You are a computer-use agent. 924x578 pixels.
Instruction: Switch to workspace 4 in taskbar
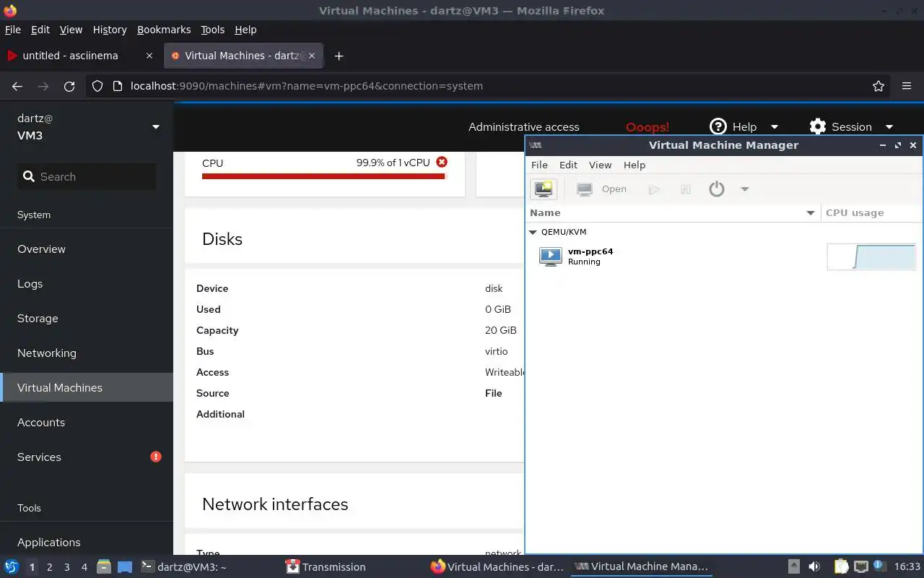tap(84, 567)
